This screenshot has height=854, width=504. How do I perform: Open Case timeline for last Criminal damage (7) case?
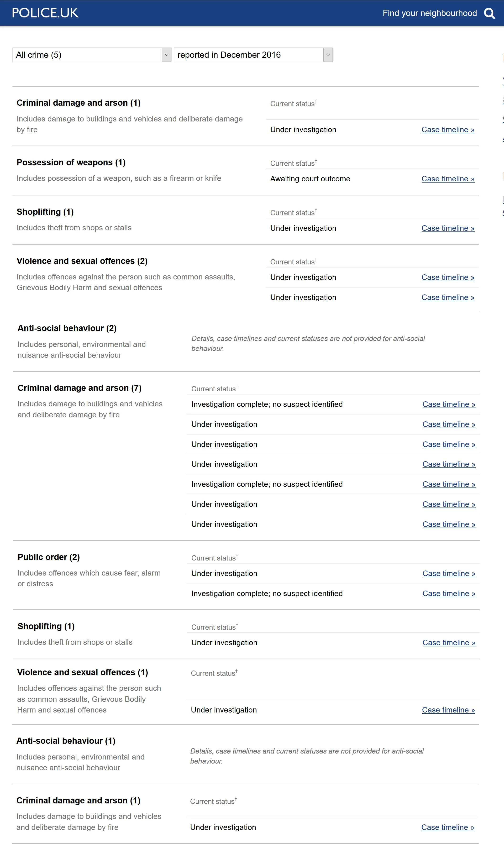pyautogui.click(x=449, y=524)
